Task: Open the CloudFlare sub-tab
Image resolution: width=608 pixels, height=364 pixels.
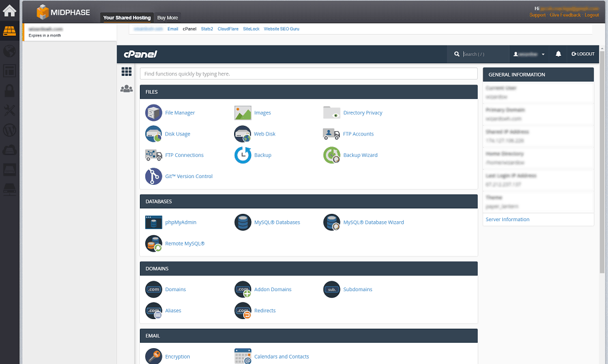Action: point(228,29)
